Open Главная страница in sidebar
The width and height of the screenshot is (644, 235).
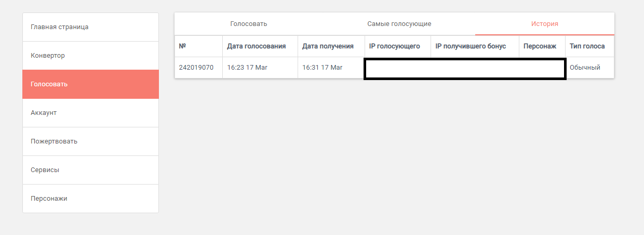(x=90, y=27)
